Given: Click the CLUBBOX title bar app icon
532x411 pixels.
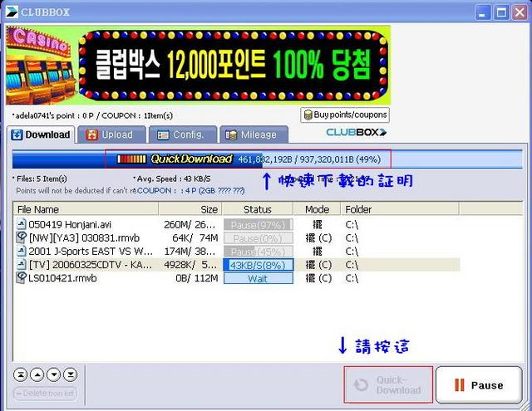Looking at the screenshot, I should pos(12,12).
